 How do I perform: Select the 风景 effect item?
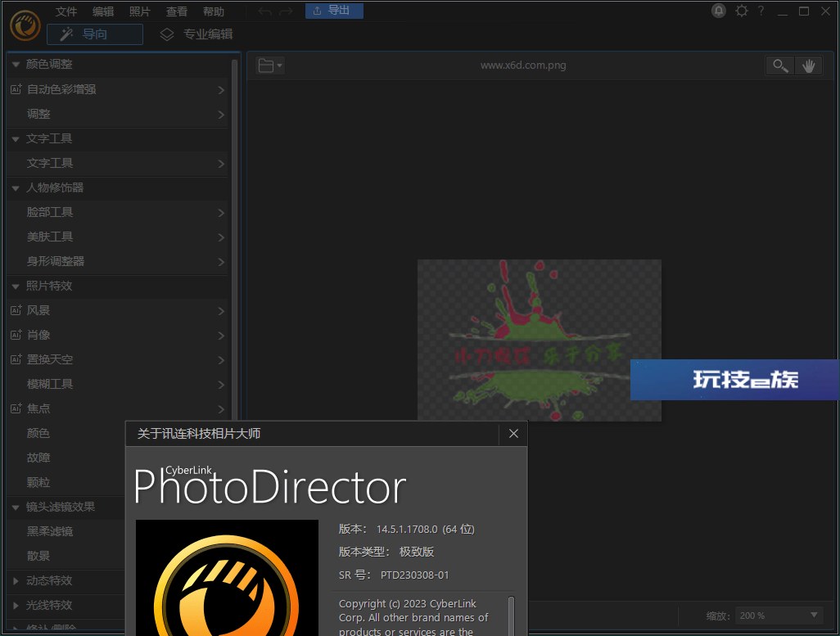[x=118, y=310]
